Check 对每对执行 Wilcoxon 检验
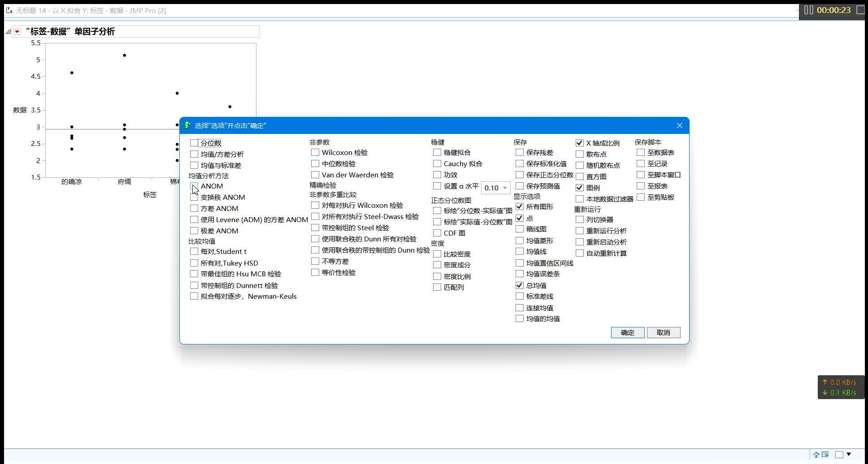This screenshot has width=868, height=464. [x=315, y=205]
